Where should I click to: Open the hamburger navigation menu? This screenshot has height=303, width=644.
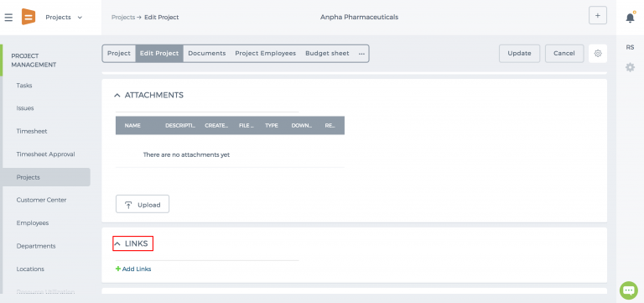pyautogui.click(x=8, y=18)
